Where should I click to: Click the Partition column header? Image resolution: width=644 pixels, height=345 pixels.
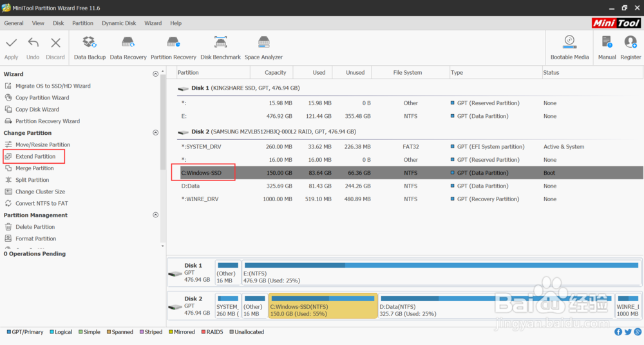tap(213, 72)
